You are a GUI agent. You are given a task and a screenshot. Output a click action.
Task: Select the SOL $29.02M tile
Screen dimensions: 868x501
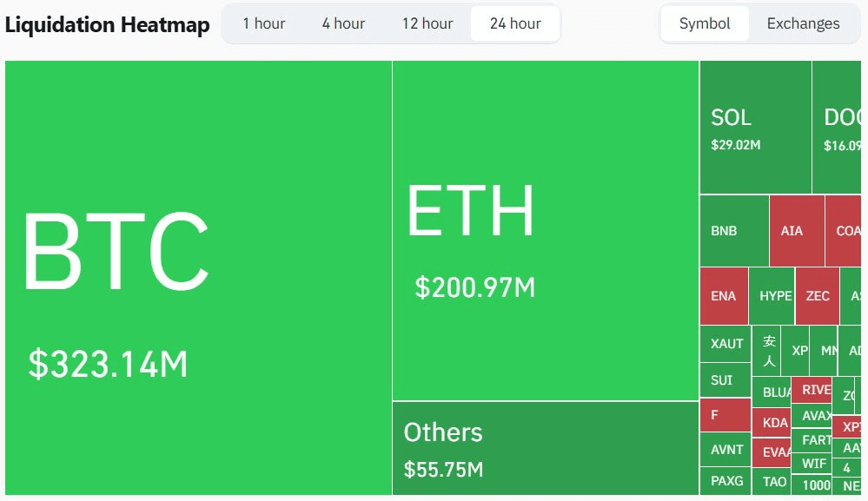click(x=755, y=128)
